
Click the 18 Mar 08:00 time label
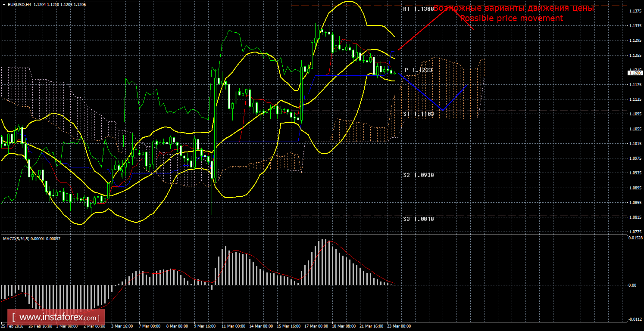(x=344, y=326)
